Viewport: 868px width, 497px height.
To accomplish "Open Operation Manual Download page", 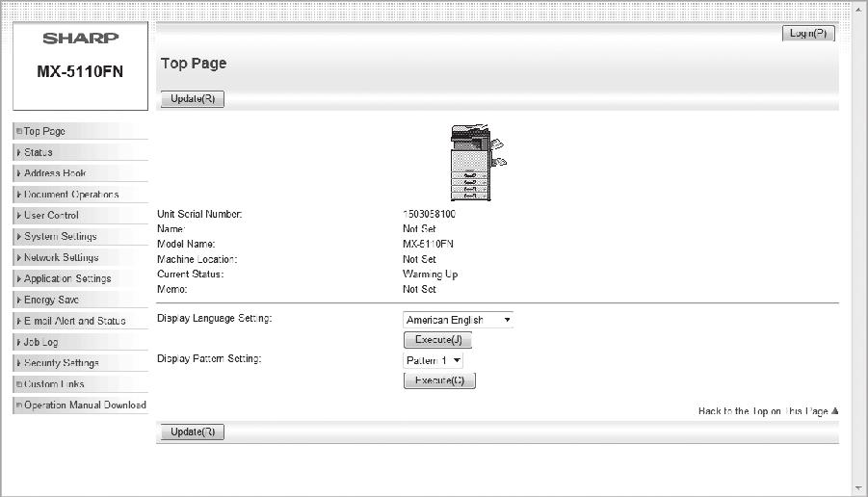I will point(80,405).
